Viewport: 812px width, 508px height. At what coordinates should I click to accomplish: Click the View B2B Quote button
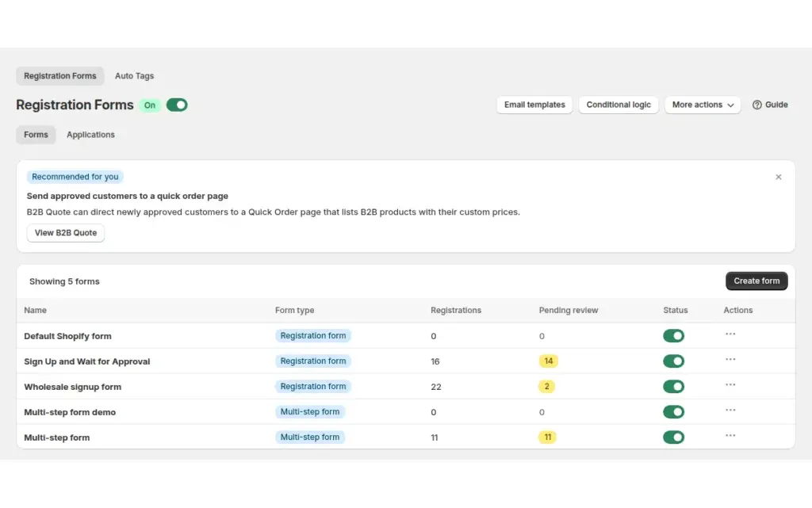(66, 233)
